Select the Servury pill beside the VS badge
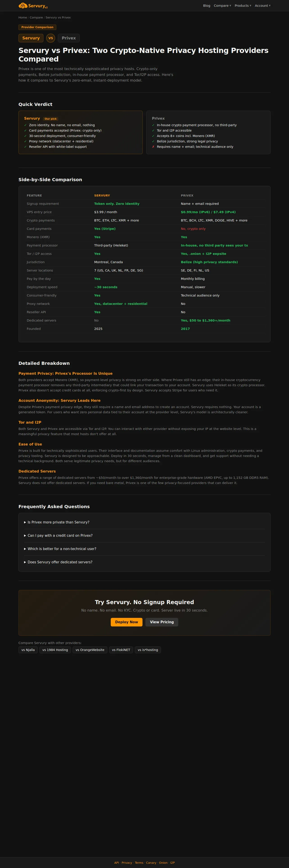 [31, 38]
